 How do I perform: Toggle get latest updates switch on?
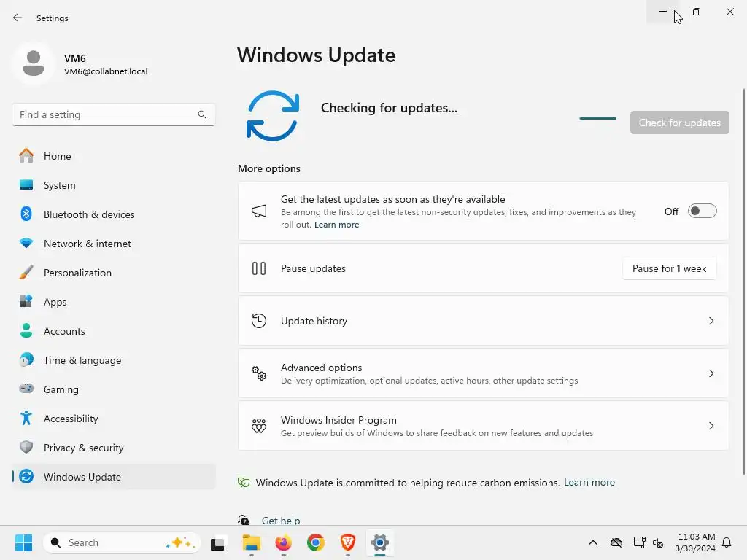pyautogui.click(x=702, y=211)
